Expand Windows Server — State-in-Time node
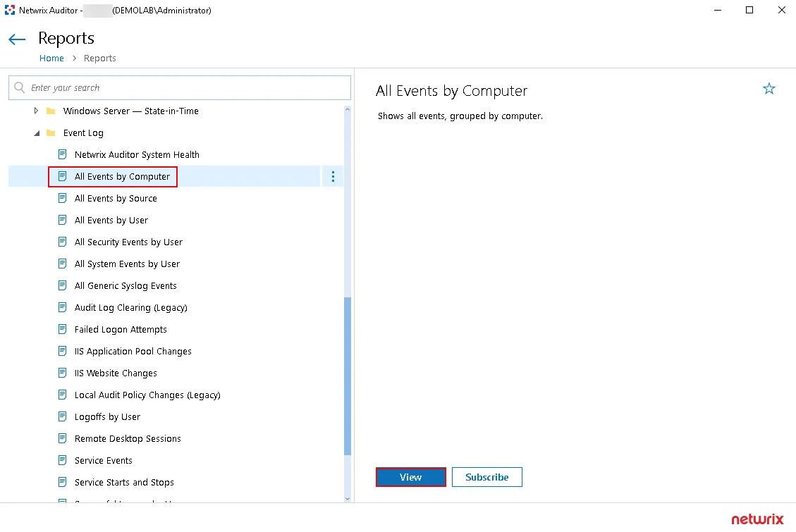 coord(36,111)
